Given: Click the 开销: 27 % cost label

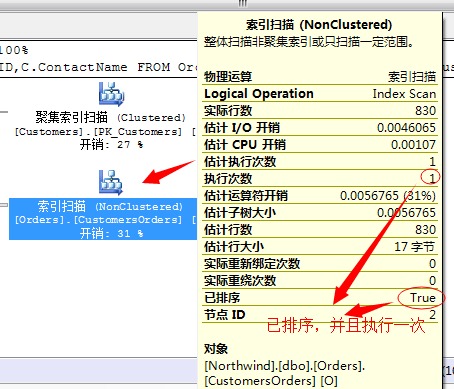Looking at the screenshot, I should [111, 145].
